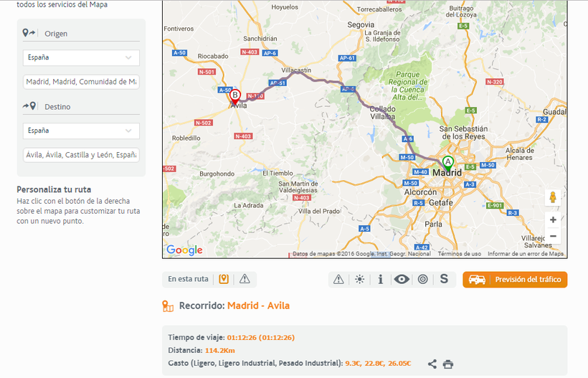
Task: Click the distance value '114.2Km'
Action: tap(219, 351)
